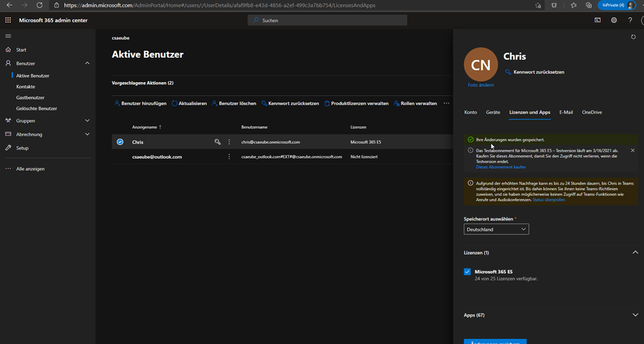Add page to favorites star icon
Viewport: 644px width, 344px height.
(538, 5)
